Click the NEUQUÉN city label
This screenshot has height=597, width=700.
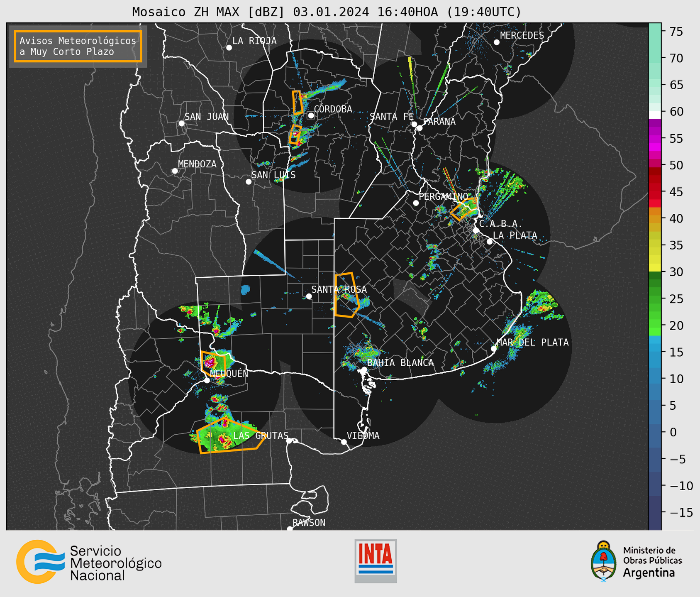(229, 373)
